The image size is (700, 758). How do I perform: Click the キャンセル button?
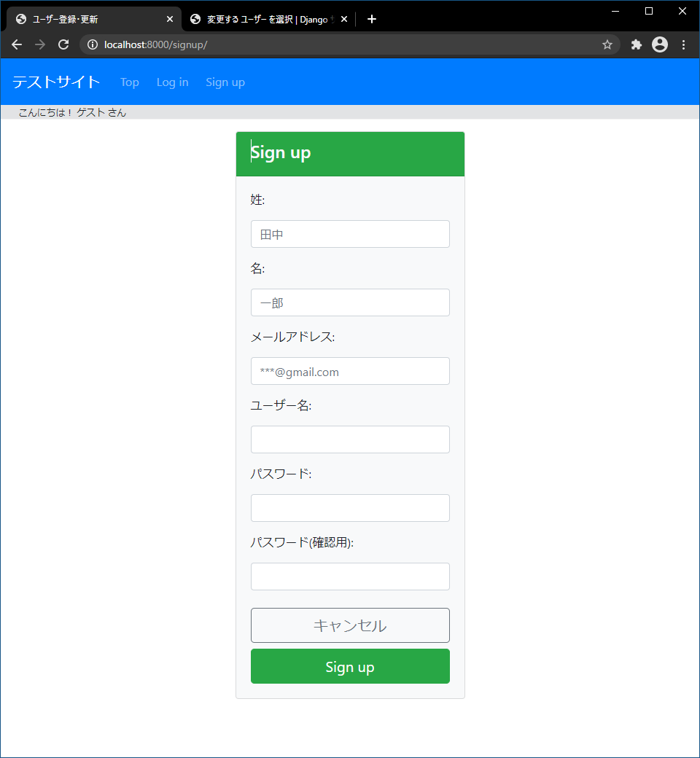click(x=350, y=625)
